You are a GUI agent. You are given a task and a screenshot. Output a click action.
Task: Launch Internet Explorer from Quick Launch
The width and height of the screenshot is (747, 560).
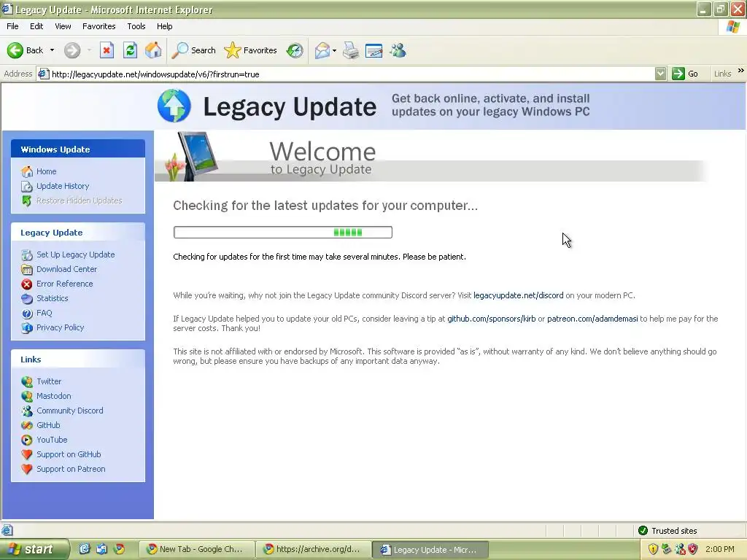[x=85, y=549]
